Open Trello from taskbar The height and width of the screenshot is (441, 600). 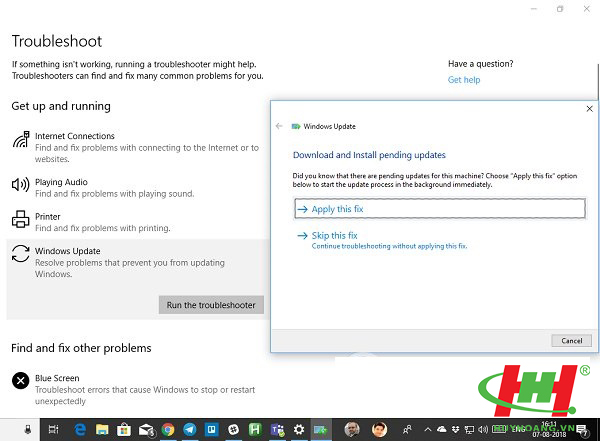tap(211, 430)
